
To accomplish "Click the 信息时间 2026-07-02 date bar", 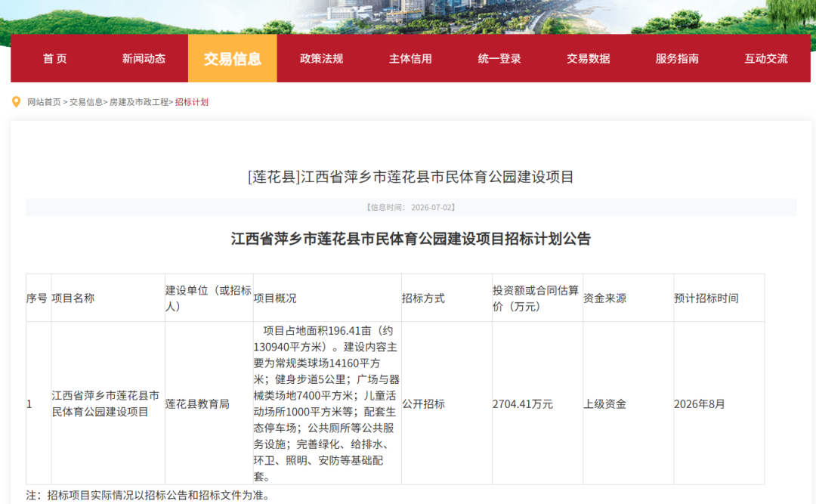I will 411,207.
